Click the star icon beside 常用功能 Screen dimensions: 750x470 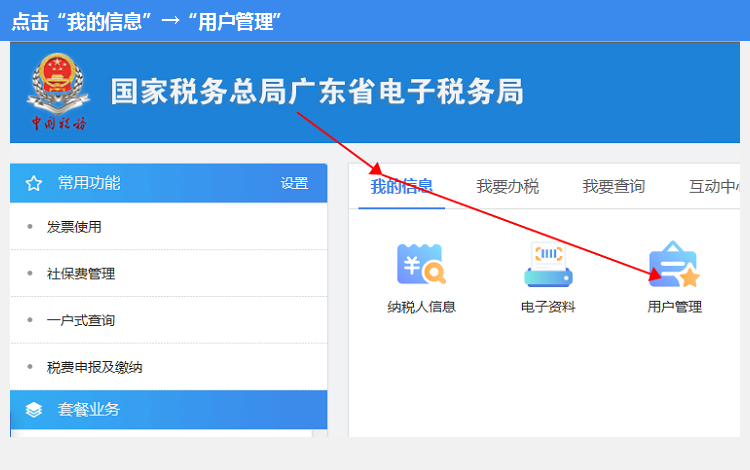click(x=33, y=183)
